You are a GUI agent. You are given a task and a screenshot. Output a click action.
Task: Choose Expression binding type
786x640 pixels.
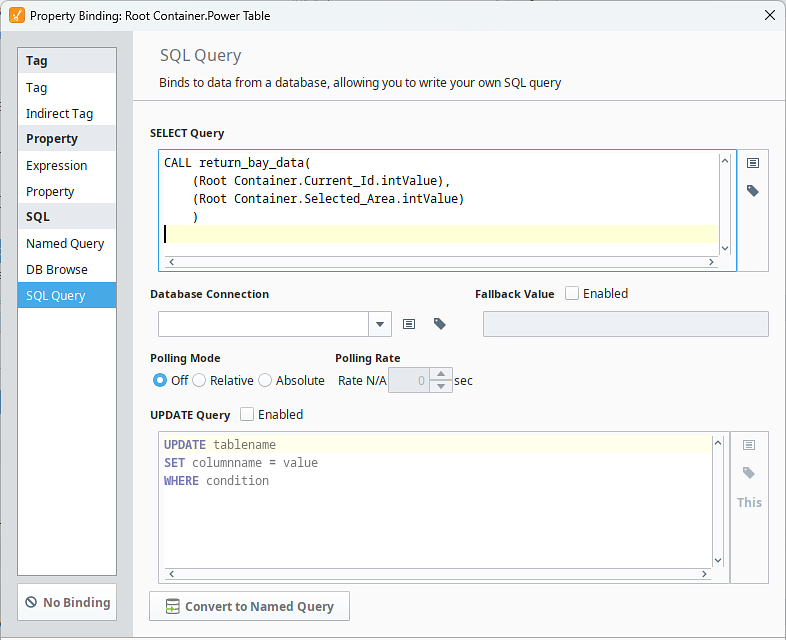(57, 165)
